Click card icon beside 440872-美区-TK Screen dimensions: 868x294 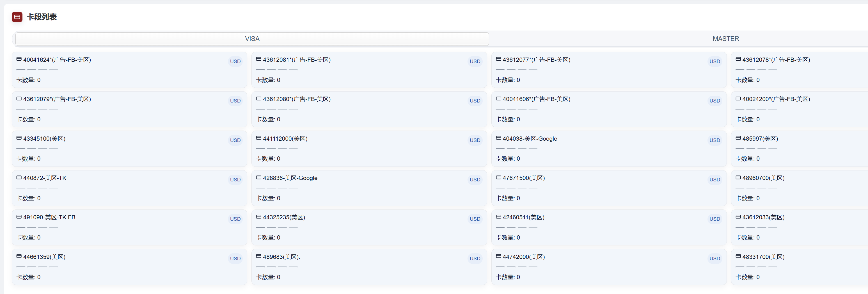(19, 178)
